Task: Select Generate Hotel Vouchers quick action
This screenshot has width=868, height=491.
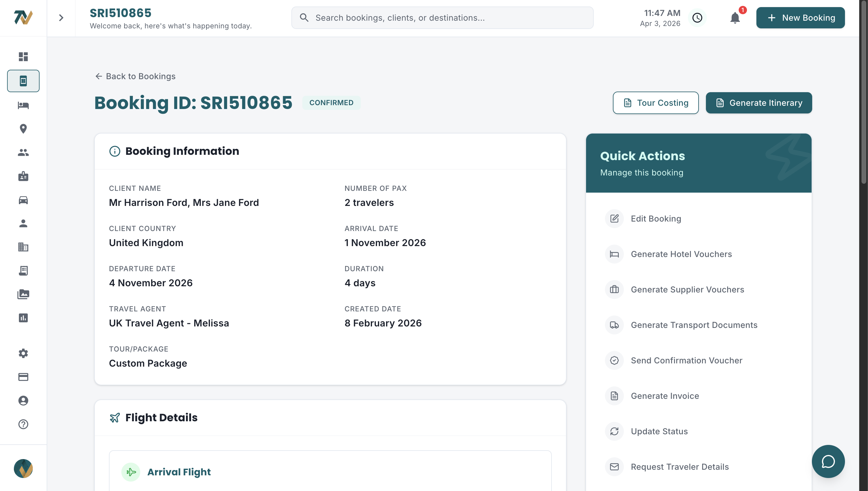Action: tap(699, 254)
